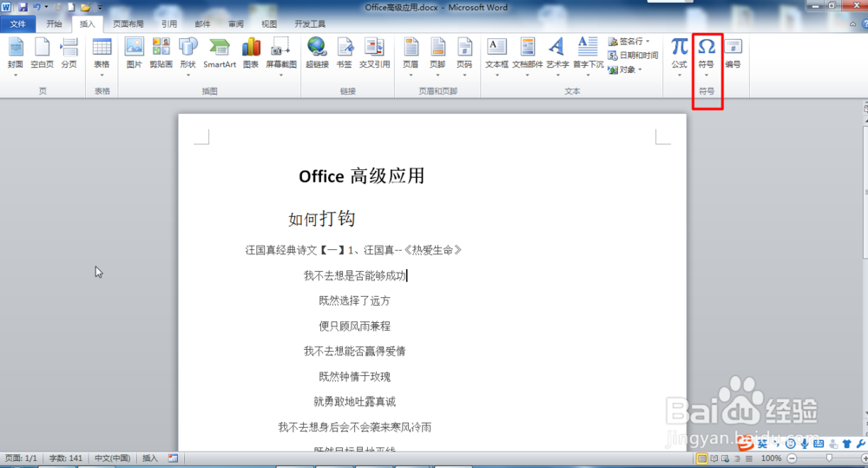Insert a number (编号)
The image size is (868, 468).
(x=733, y=53)
